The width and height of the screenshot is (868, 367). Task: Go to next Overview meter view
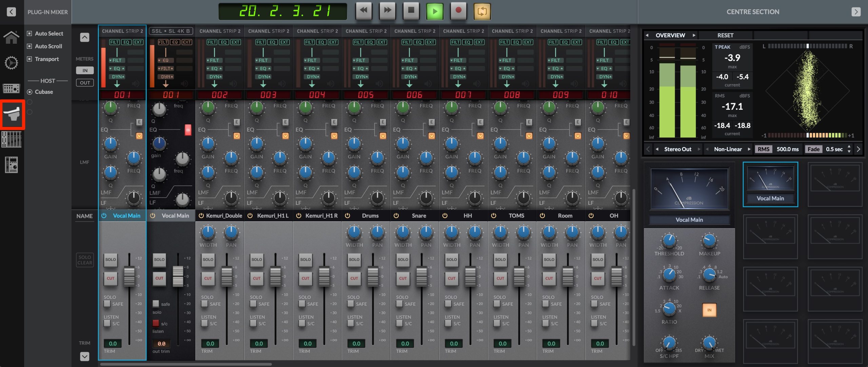pyautogui.click(x=694, y=35)
